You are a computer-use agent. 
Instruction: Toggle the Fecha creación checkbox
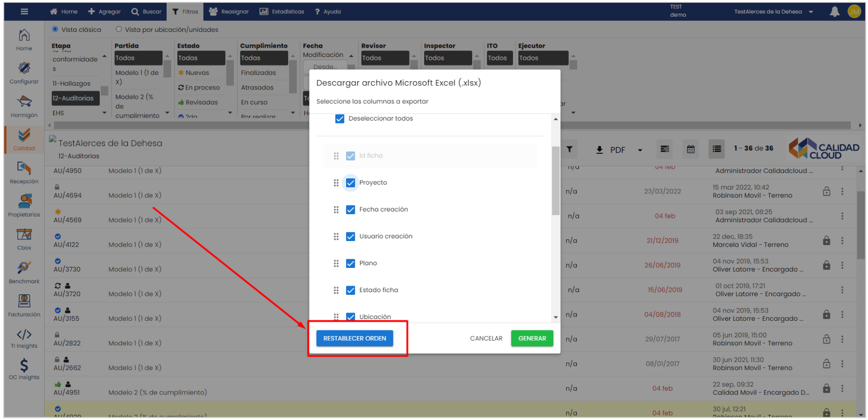coord(351,210)
